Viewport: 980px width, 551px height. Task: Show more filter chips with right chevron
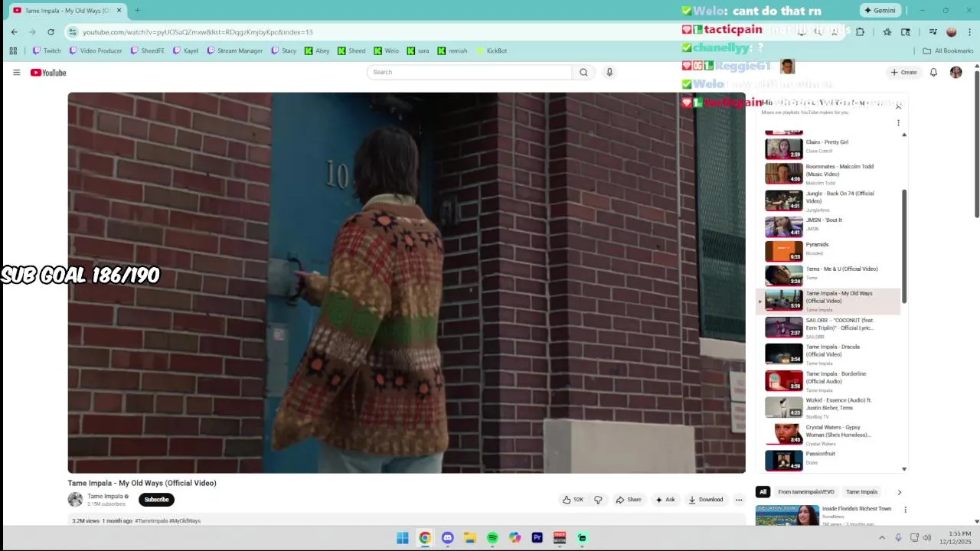pyautogui.click(x=899, y=492)
